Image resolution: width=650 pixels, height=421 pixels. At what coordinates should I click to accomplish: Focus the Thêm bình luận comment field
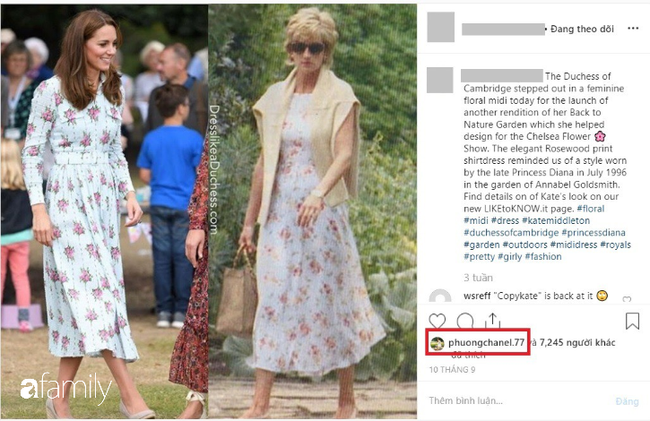518,401
